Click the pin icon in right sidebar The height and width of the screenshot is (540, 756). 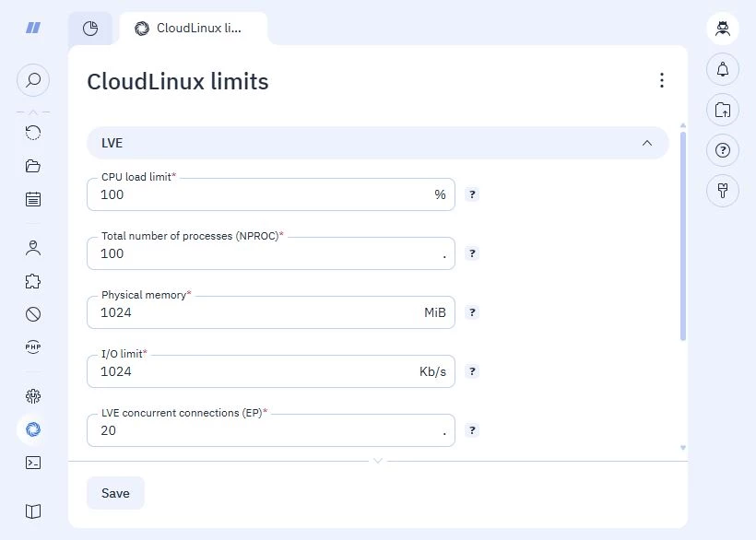tap(722, 191)
